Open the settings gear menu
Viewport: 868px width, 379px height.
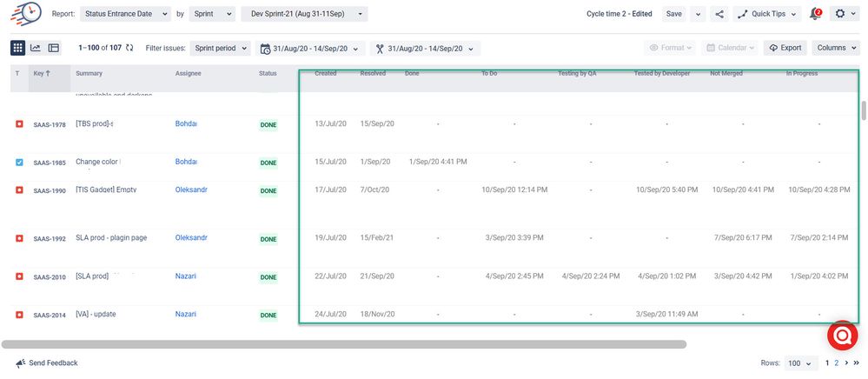pos(845,14)
